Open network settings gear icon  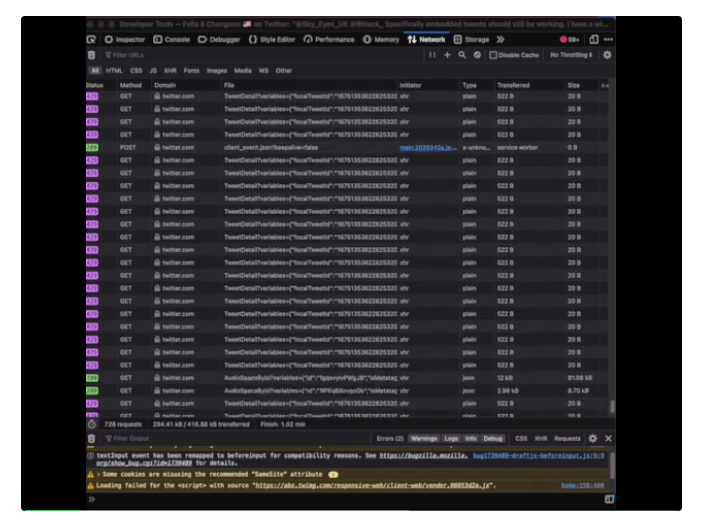point(606,55)
